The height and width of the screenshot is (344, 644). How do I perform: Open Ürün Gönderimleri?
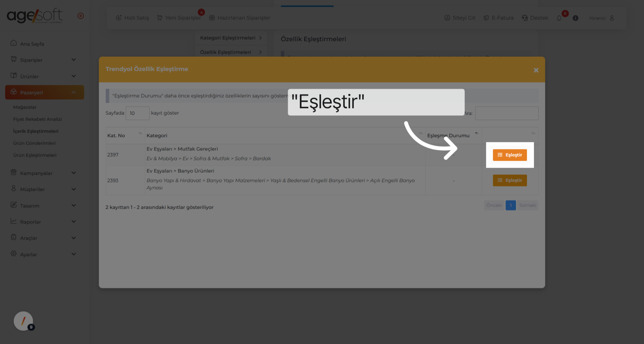[35, 143]
